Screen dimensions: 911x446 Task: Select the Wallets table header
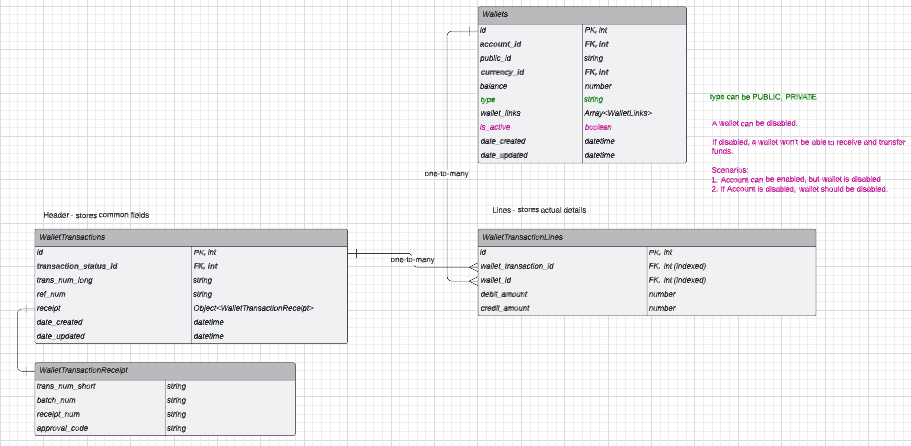[x=582, y=15]
